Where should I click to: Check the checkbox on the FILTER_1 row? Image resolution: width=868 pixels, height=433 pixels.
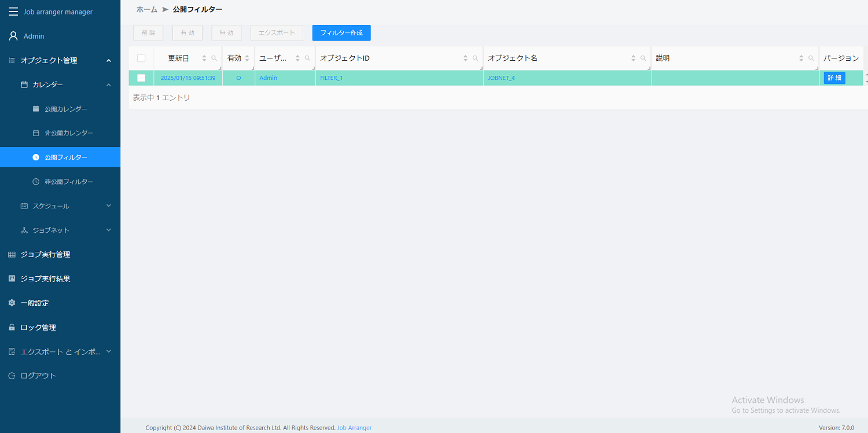pyautogui.click(x=141, y=78)
